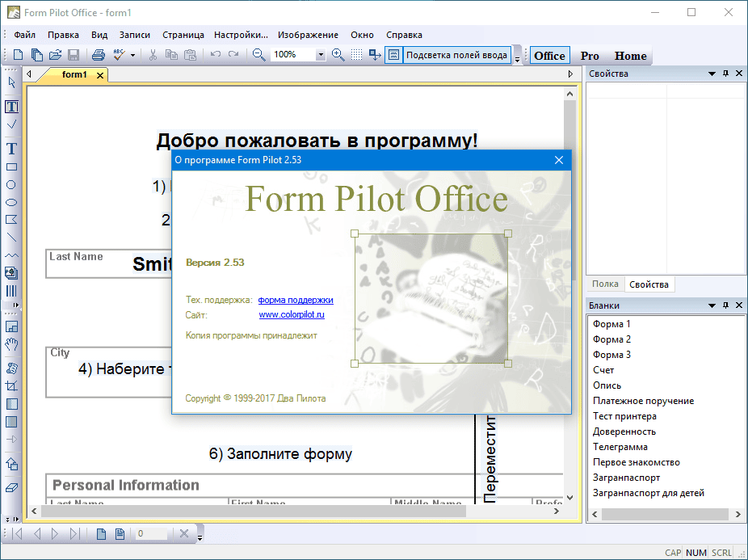Select the straight line tool
This screenshot has width=748, height=560.
pyautogui.click(x=11, y=238)
